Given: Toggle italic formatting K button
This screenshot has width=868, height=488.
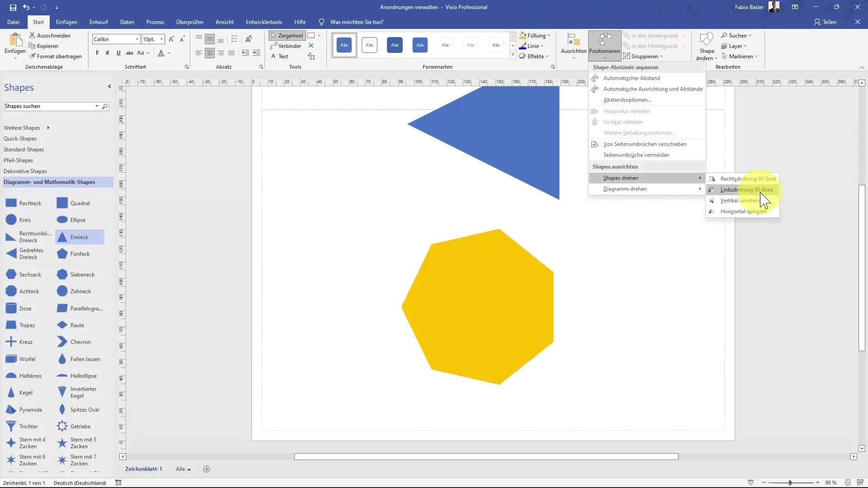Looking at the screenshot, I should pos(108,53).
